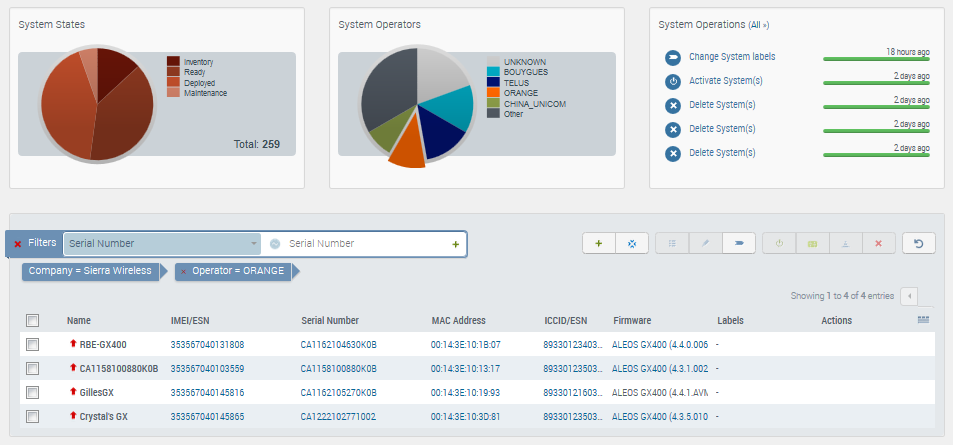Toggle the select-all header checkbox
Image resolution: width=953 pixels, height=445 pixels.
[x=33, y=321]
